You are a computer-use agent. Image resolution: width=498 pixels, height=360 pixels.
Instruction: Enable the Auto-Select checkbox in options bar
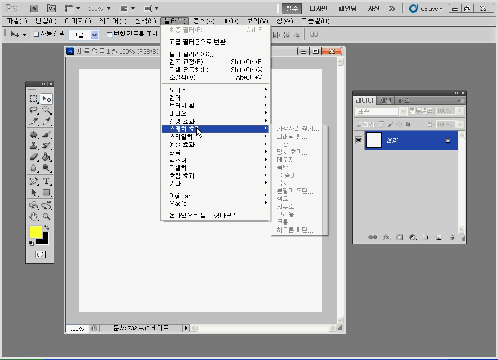pyautogui.click(x=36, y=34)
